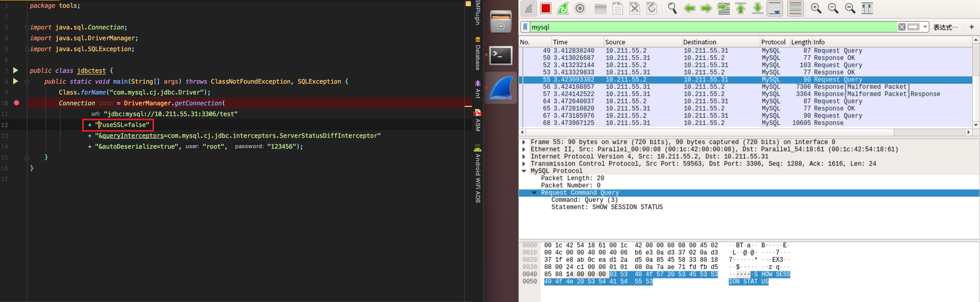
Task: Zoom in the packet list text
Action: (816, 8)
